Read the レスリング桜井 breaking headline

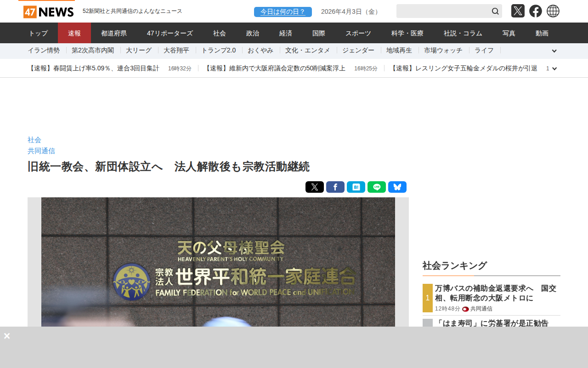tap(464, 69)
